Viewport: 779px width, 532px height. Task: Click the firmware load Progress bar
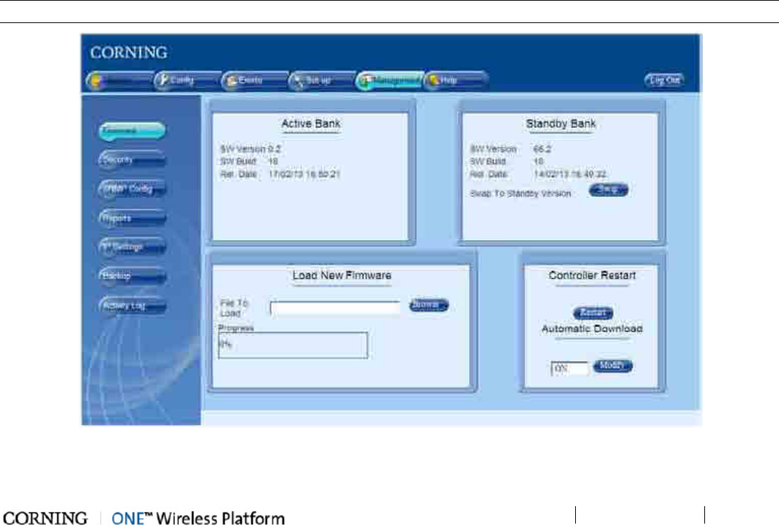point(293,345)
